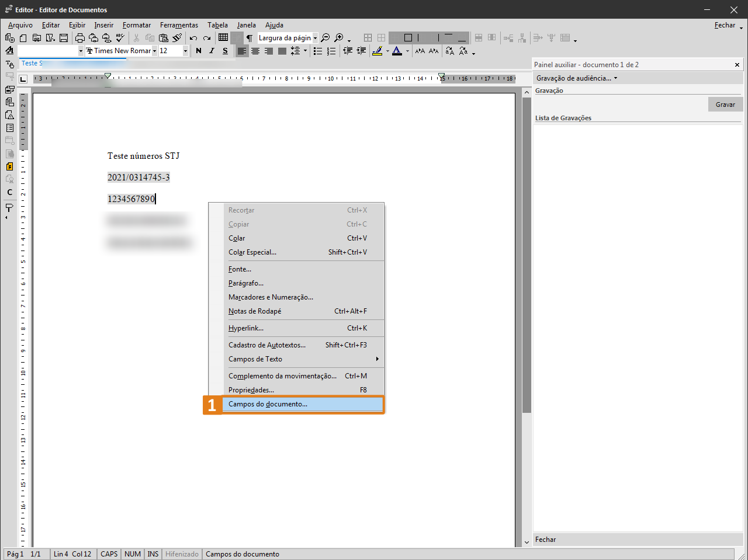748x560 pixels.
Task: Click the INS indicator in status bar
Action: click(x=153, y=554)
